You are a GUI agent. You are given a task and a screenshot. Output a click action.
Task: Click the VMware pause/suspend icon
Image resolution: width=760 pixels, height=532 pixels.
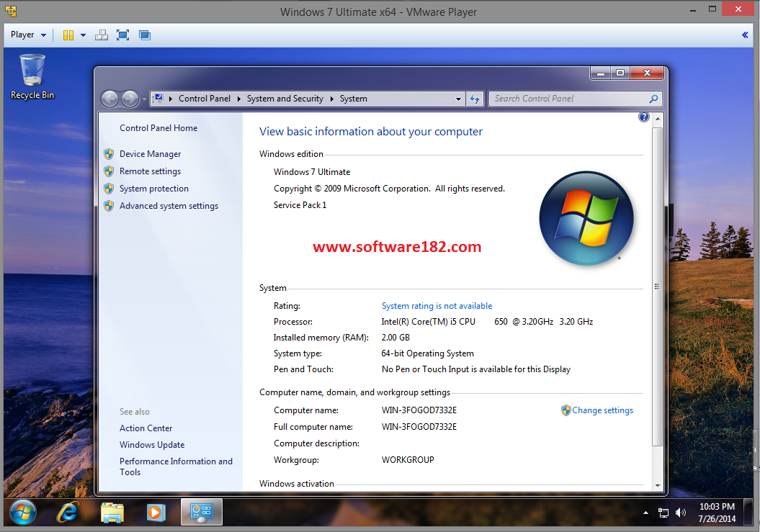pyautogui.click(x=68, y=35)
